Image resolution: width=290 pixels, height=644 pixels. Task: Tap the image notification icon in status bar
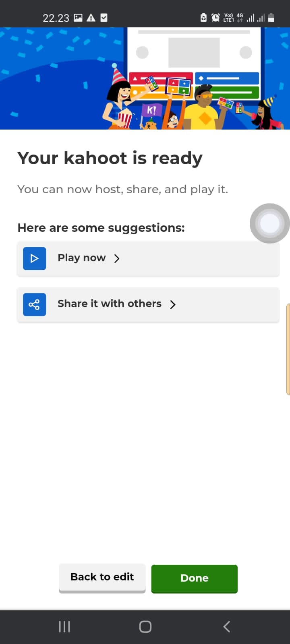click(78, 18)
